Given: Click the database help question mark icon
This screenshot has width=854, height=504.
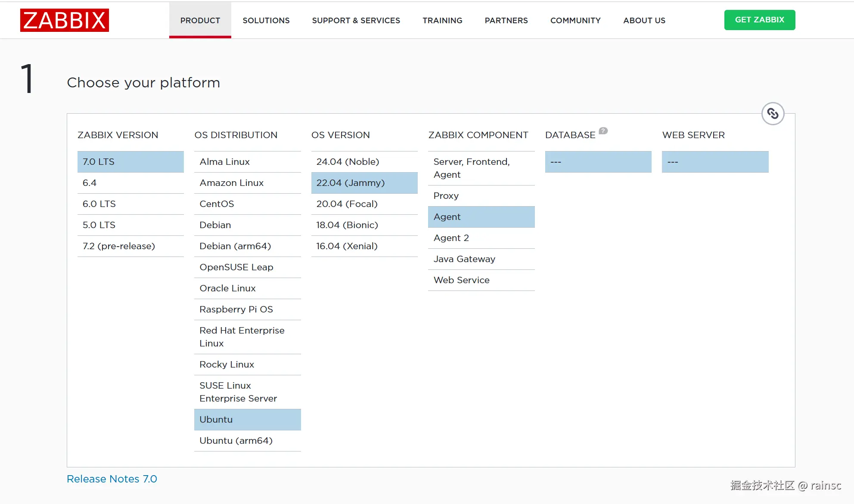Looking at the screenshot, I should click(603, 131).
